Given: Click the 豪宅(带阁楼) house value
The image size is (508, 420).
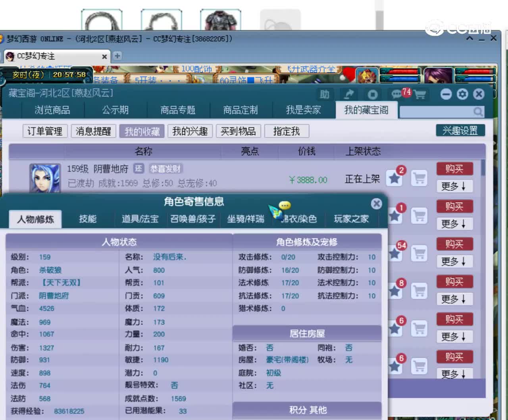Looking at the screenshot, I should (287, 360).
